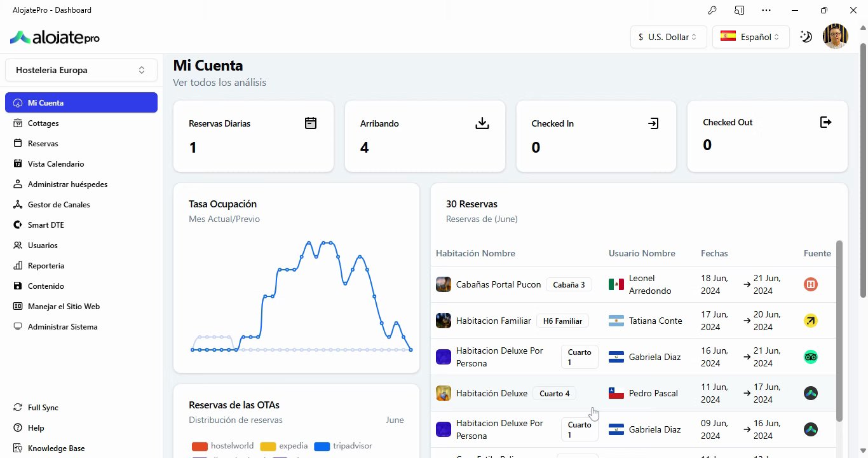Click the guest name Pedro Pascal
Screen dimensions: 868x458
pyautogui.click(x=653, y=393)
